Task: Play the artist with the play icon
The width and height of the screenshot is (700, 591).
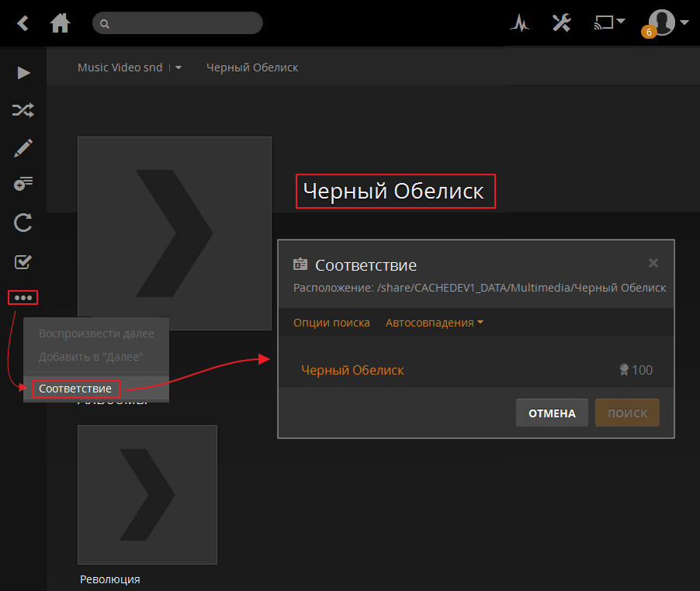Action: coord(23,73)
